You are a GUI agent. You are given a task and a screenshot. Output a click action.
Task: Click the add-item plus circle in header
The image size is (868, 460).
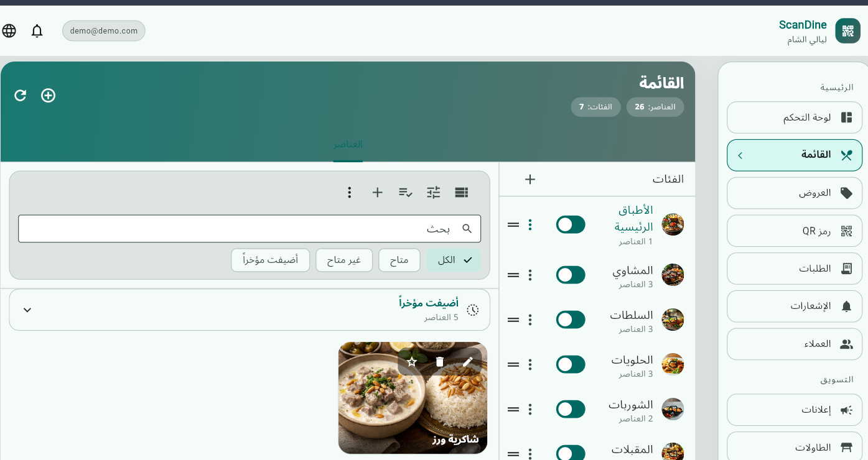(48, 95)
